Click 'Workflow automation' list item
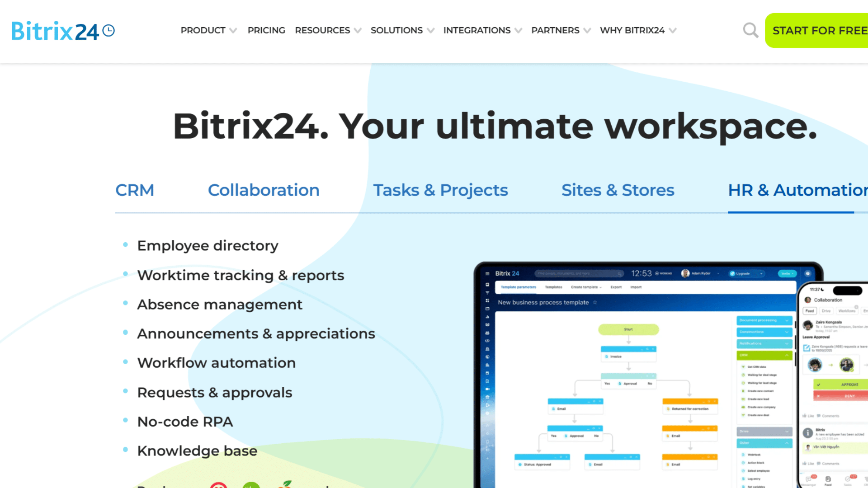 coord(216,363)
